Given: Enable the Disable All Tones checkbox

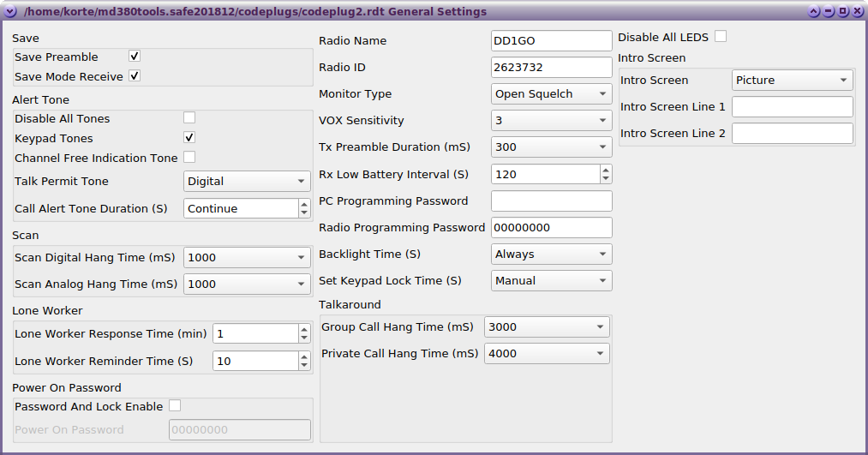Looking at the screenshot, I should (x=189, y=118).
